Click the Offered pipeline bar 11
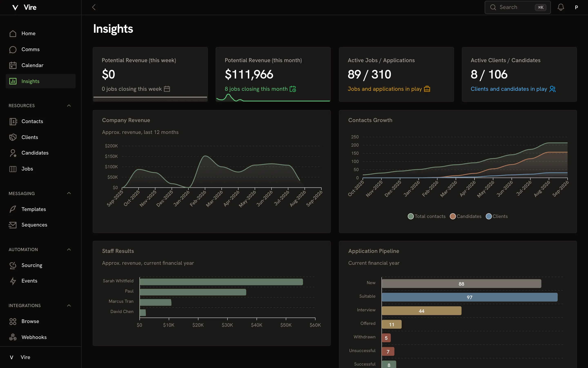Viewport: 588px width, 368px height. 392,324
